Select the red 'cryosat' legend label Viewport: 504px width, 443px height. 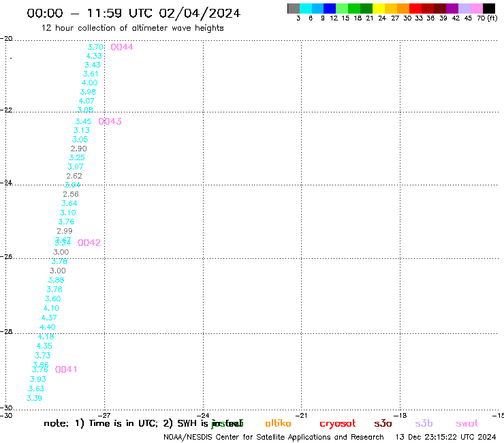pos(338,423)
